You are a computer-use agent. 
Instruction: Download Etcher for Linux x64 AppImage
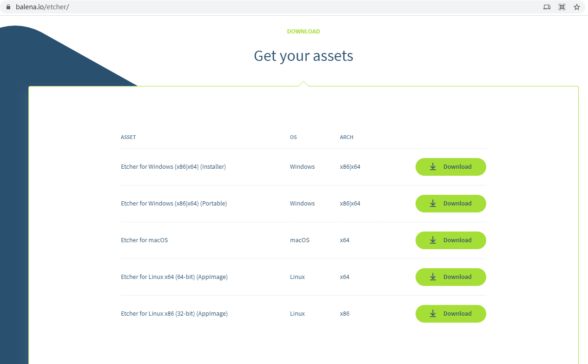450,277
